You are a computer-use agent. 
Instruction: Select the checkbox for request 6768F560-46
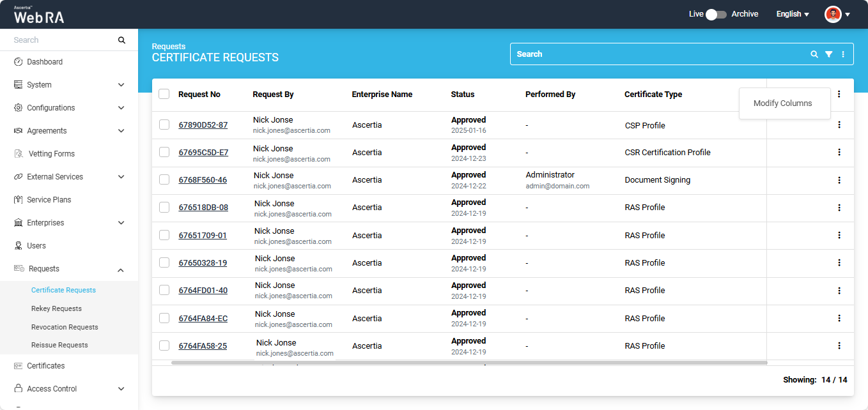click(x=164, y=180)
